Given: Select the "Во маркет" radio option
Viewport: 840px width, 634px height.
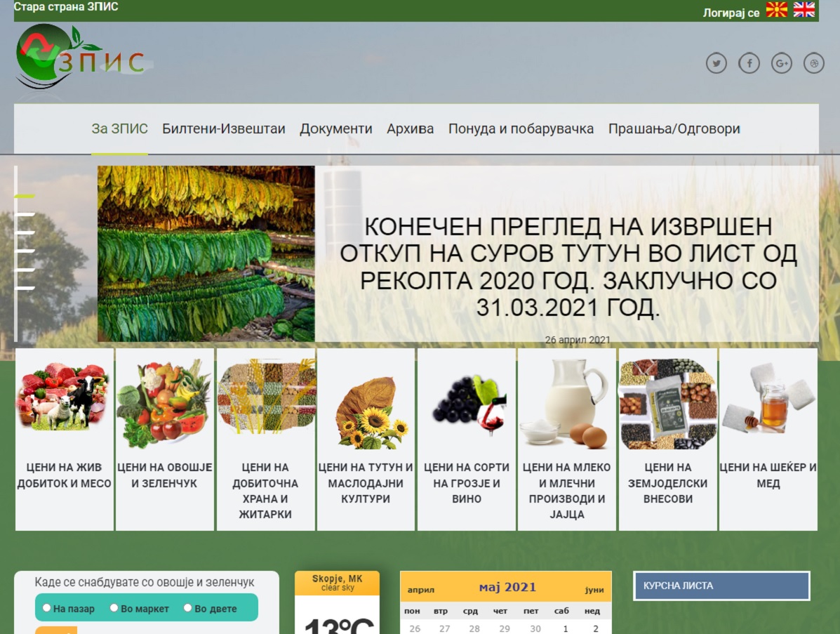Looking at the screenshot, I should point(114,608).
